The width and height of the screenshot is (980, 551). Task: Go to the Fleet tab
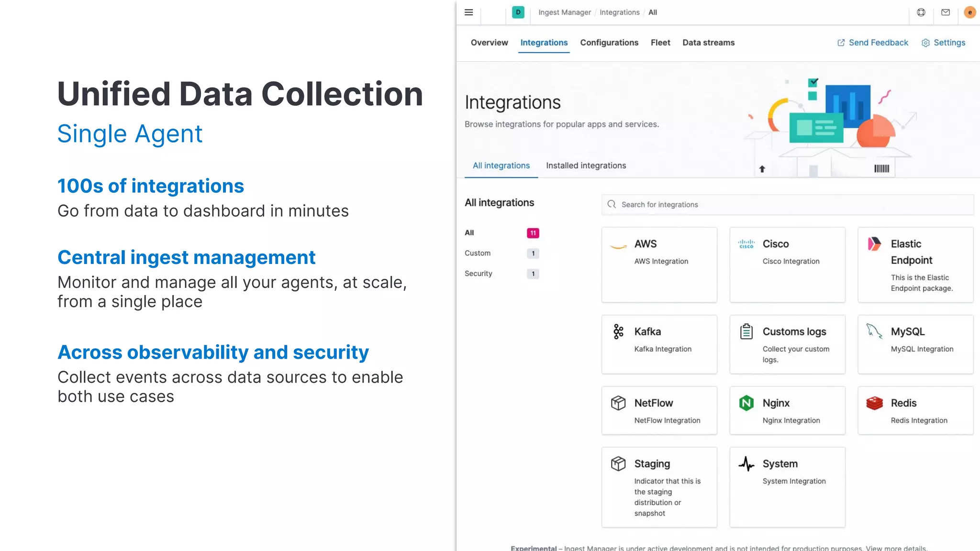click(660, 43)
